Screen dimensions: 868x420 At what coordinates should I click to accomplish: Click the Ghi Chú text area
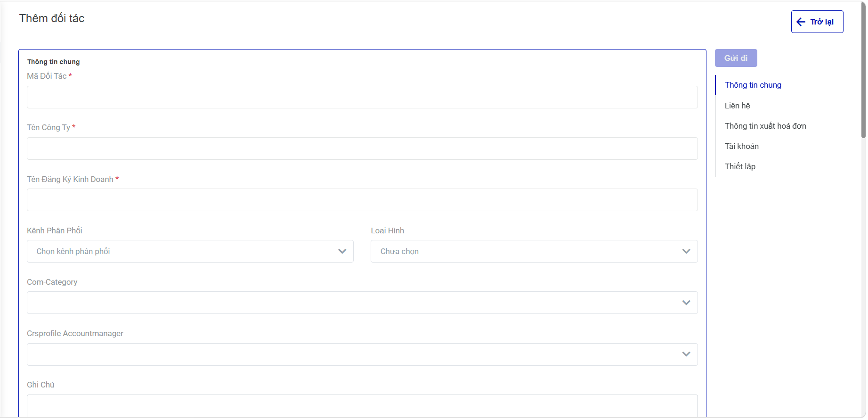362,406
